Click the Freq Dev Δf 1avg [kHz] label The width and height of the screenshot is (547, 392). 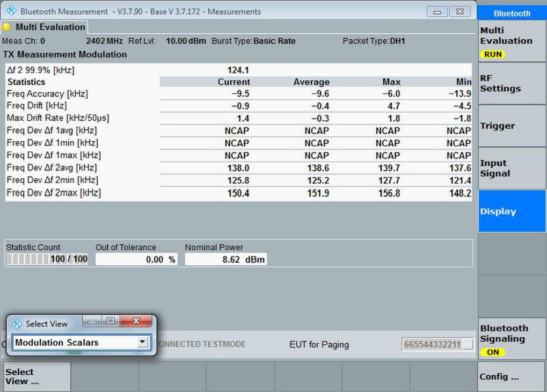point(52,130)
